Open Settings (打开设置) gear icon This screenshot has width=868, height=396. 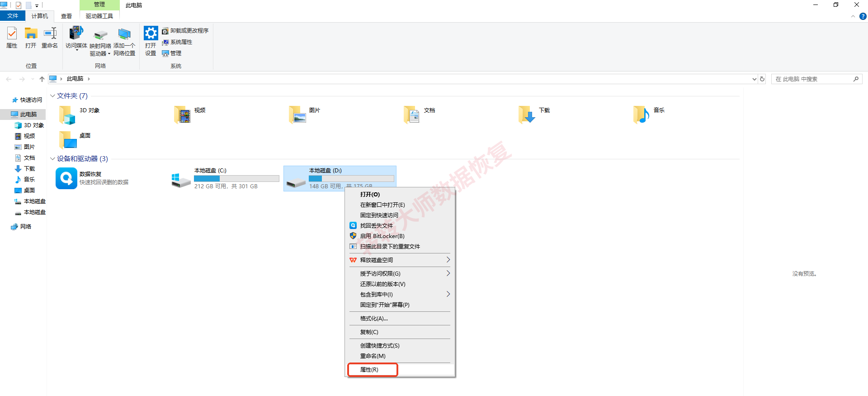tap(151, 41)
